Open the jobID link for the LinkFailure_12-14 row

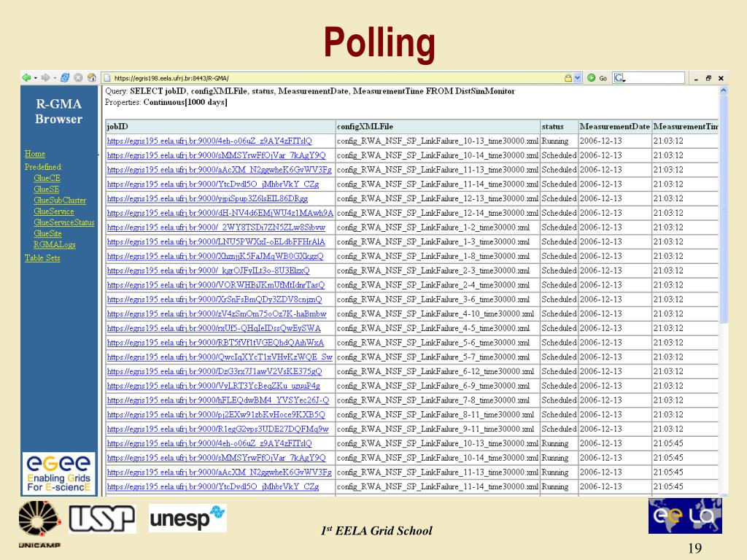point(220,213)
